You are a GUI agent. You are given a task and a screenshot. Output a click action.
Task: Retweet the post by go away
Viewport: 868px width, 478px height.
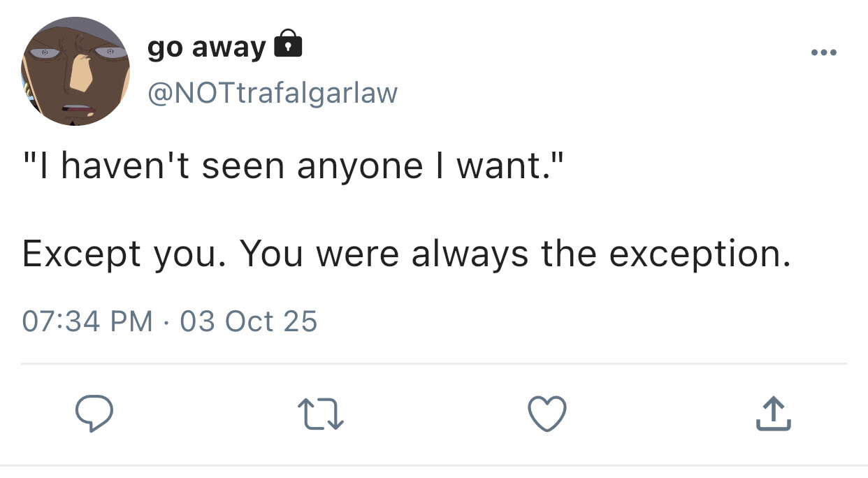[x=321, y=414]
